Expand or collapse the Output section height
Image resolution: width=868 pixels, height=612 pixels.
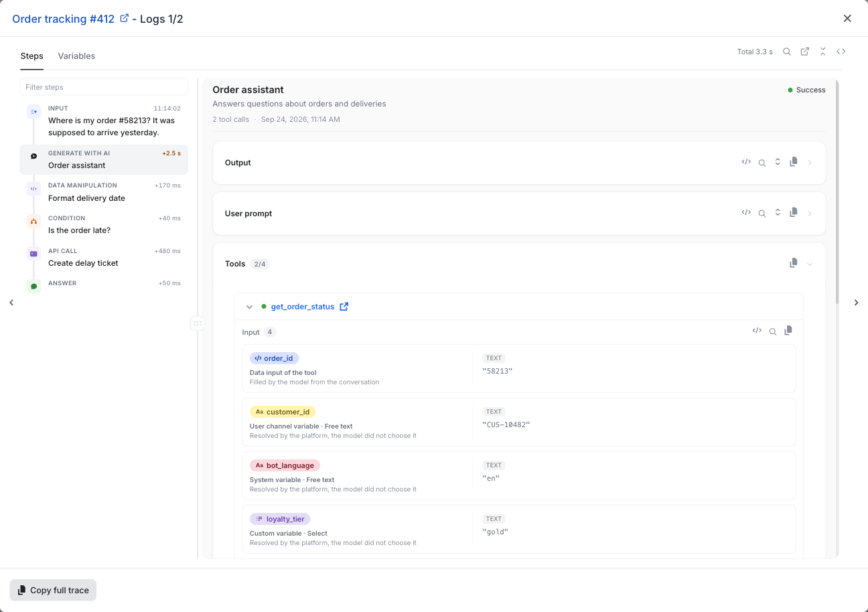pos(778,162)
